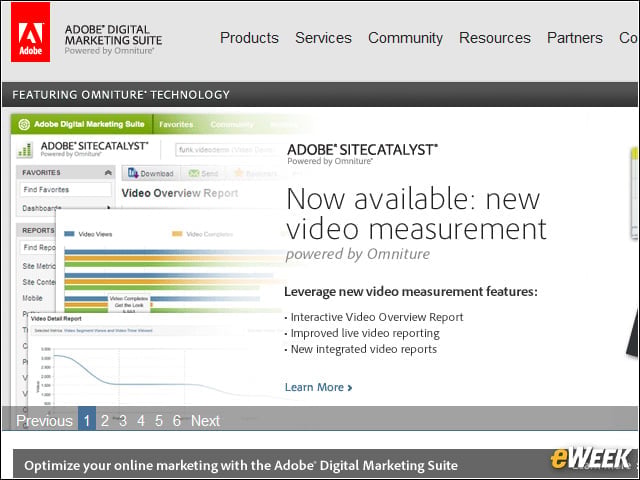Viewport: 640px width, 480px height.
Task: Click the Find Favorites input field
Action: pos(65,189)
